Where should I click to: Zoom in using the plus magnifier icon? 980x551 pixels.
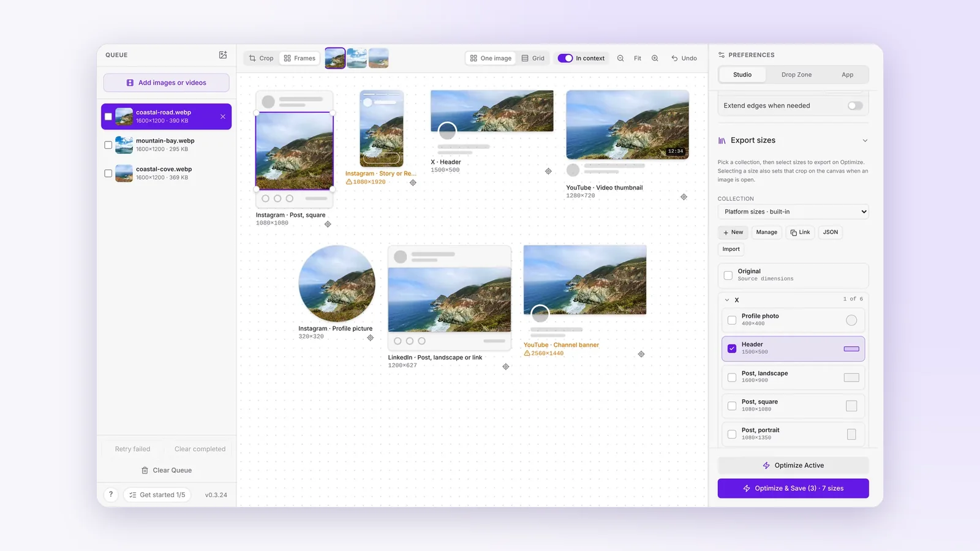pyautogui.click(x=655, y=58)
